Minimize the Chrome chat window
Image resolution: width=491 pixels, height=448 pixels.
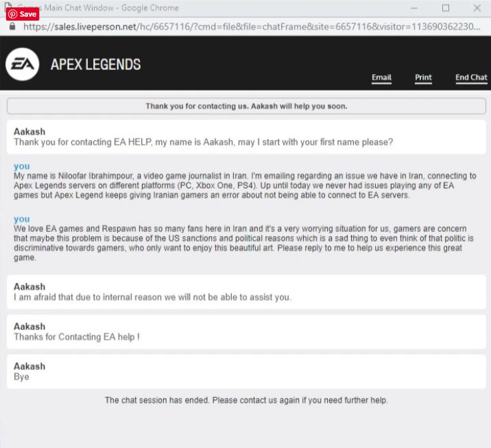pos(414,8)
